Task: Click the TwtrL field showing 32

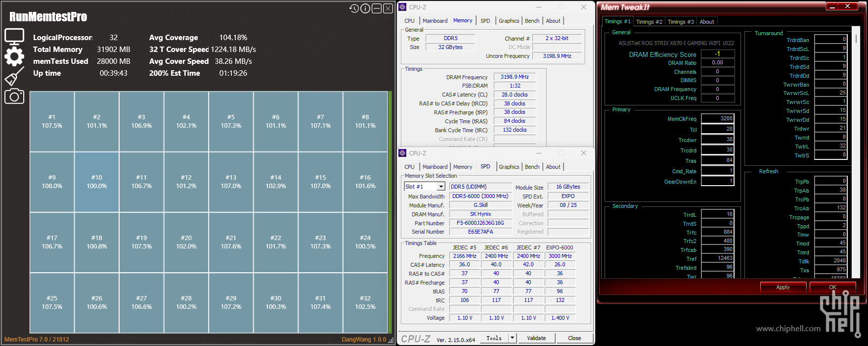Action: coord(831,146)
